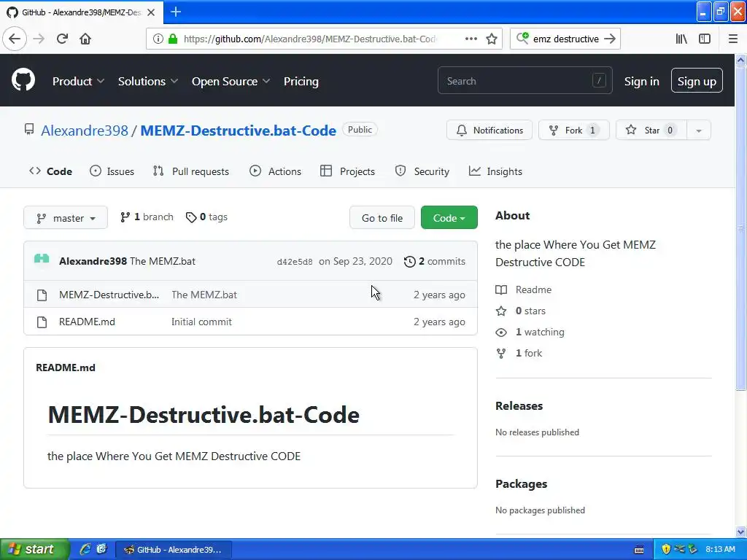Open the green Code dropdown
The height and width of the screenshot is (560, 747).
449,217
